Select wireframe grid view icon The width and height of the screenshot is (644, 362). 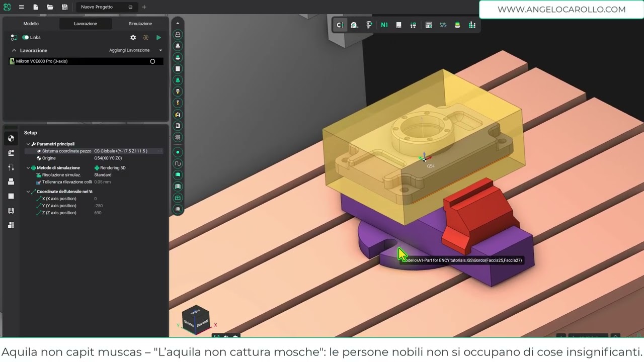pyautogui.click(x=178, y=198)
